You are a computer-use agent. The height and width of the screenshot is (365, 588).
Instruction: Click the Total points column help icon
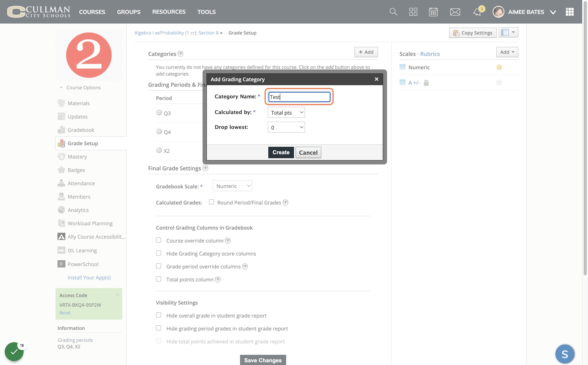click(217, 280)
